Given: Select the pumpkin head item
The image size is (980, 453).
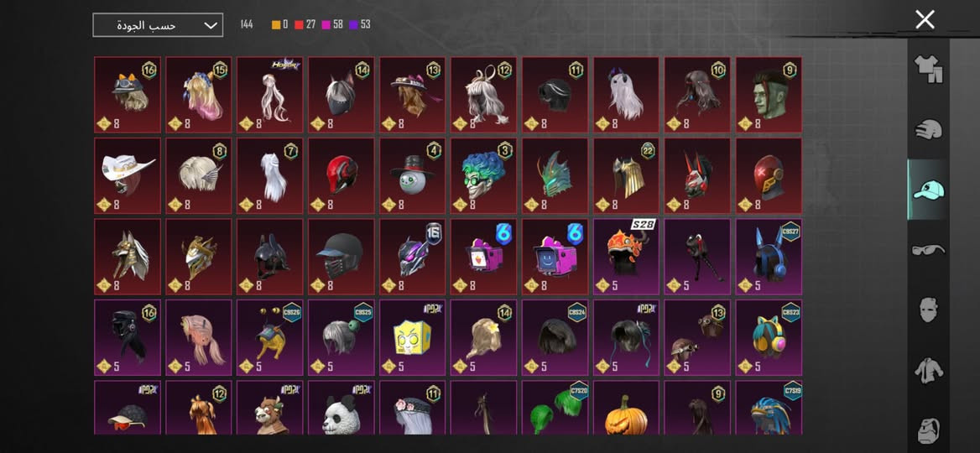Looking at the screenshot, I should pos(626,408).
